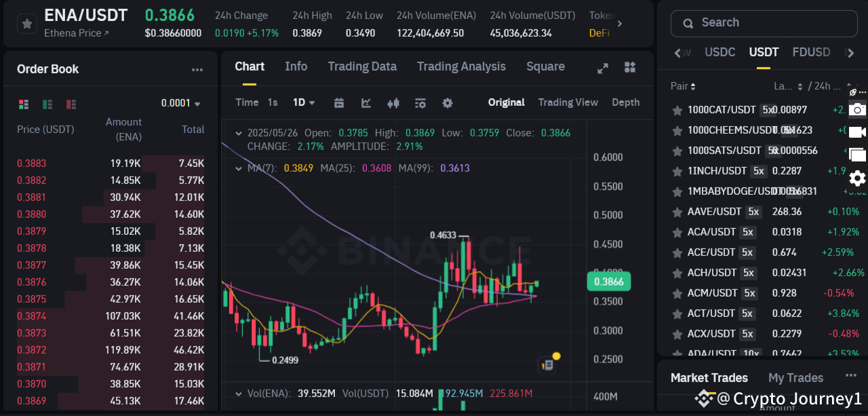Screen dimensions: 868x416
Task: Switch chart to Trading View mode
Action: [x=568, y=102]
